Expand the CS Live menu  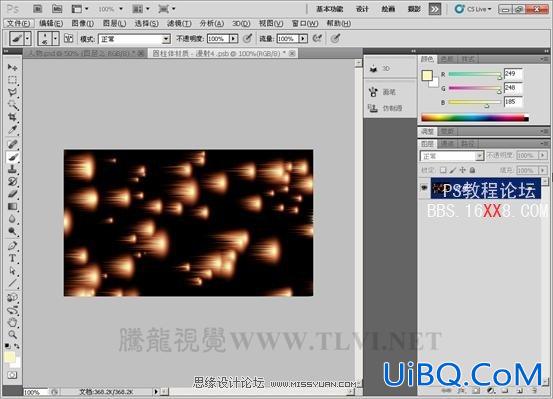click(x=473, y=9)
